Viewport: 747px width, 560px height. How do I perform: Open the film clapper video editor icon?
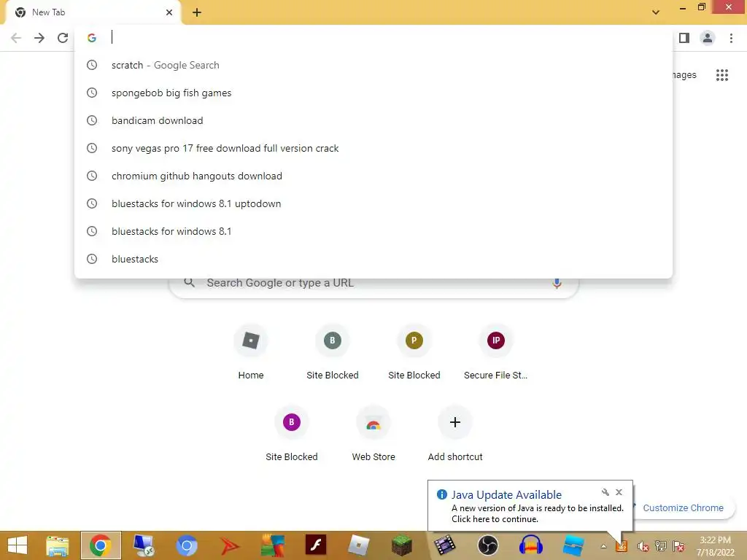pyautogui.click(x=444, y=545)
